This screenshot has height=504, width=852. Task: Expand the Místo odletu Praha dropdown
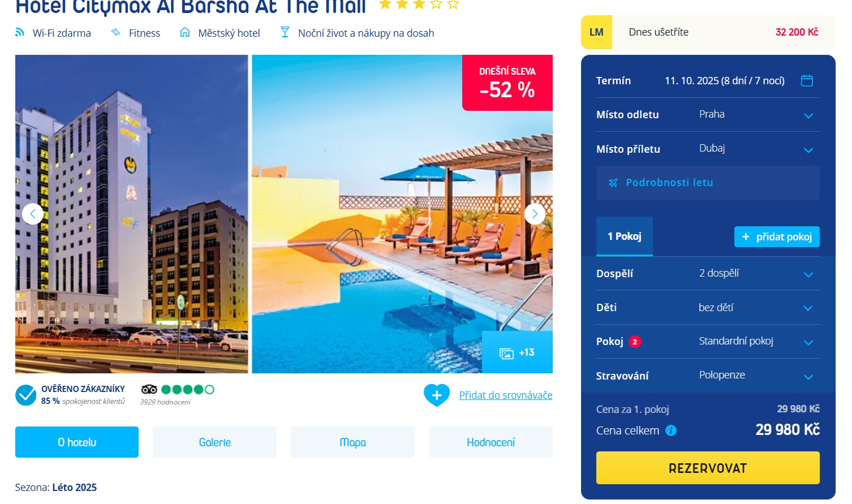pyautogui.click(x=708, y=115)
